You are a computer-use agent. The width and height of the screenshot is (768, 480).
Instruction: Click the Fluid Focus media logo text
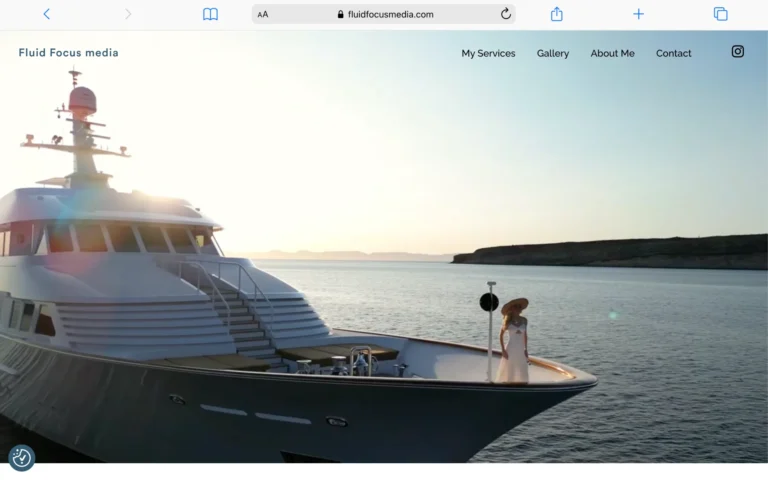coord(69,52)
